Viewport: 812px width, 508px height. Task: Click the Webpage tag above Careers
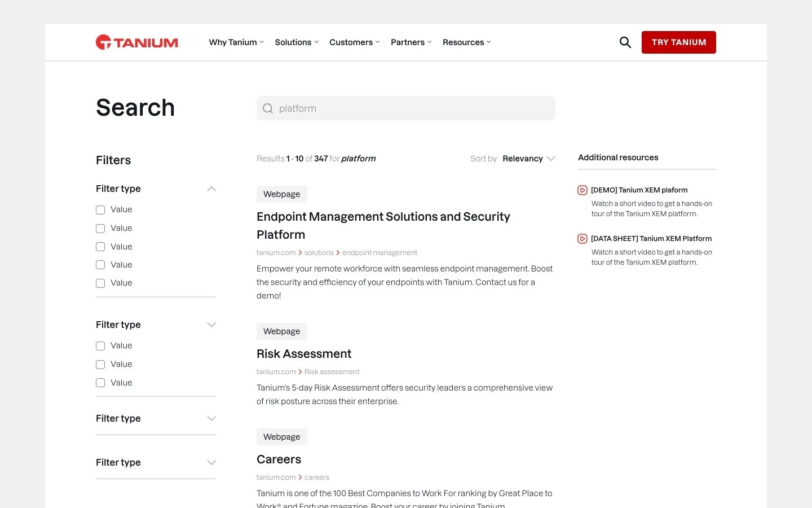coord(282,437)
